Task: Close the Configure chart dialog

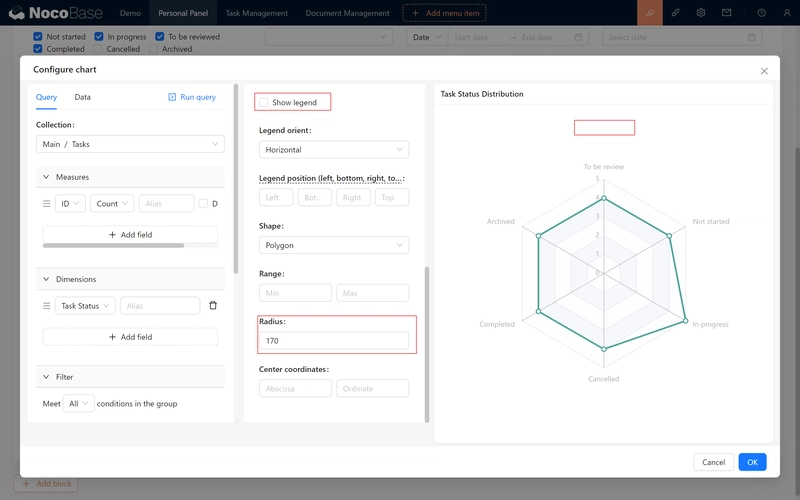Action: pos(764,71)
